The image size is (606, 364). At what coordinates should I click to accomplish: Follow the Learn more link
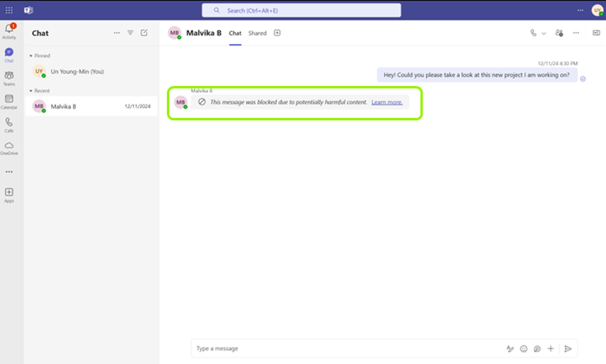click(387, 102)
